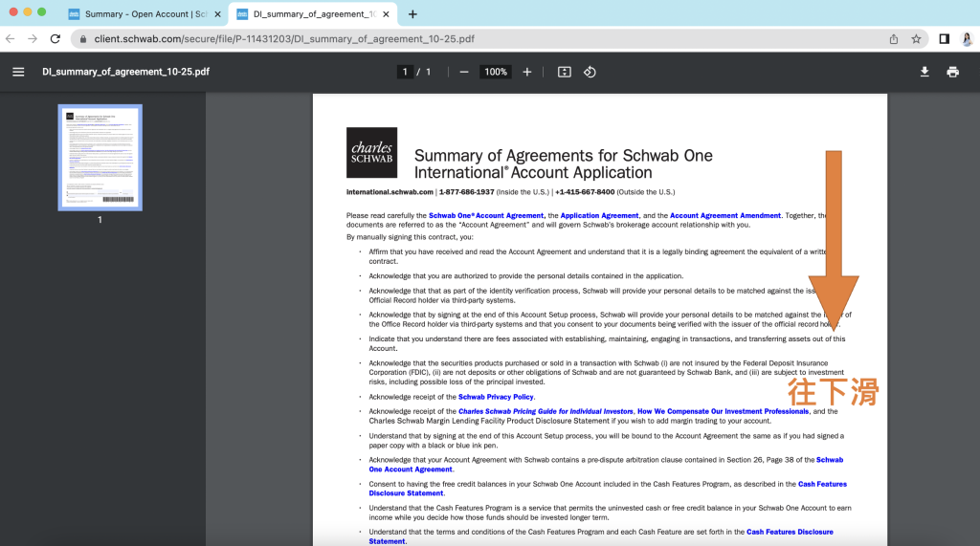The height and width of the screenshot is (546, 980).
Task: Switch to Summary - Open Account tab
Action: pos(145,13)
